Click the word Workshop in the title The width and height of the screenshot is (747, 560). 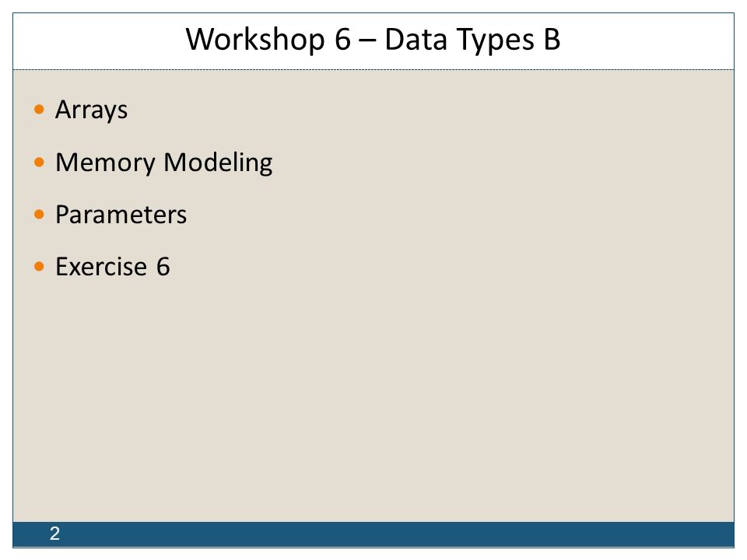click(x=255, y=39)
